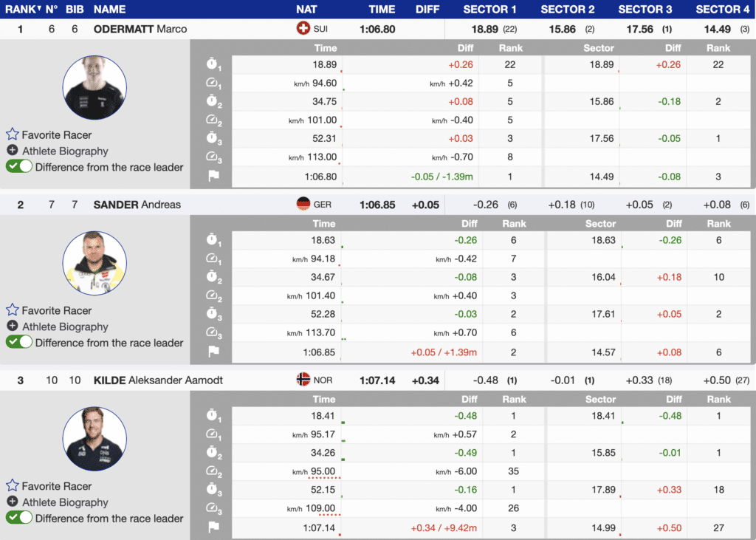Click the star icon beside Sander's Favorite Racer
The width and height of the screenshot is (756, 540).
[x=12, y=310]
